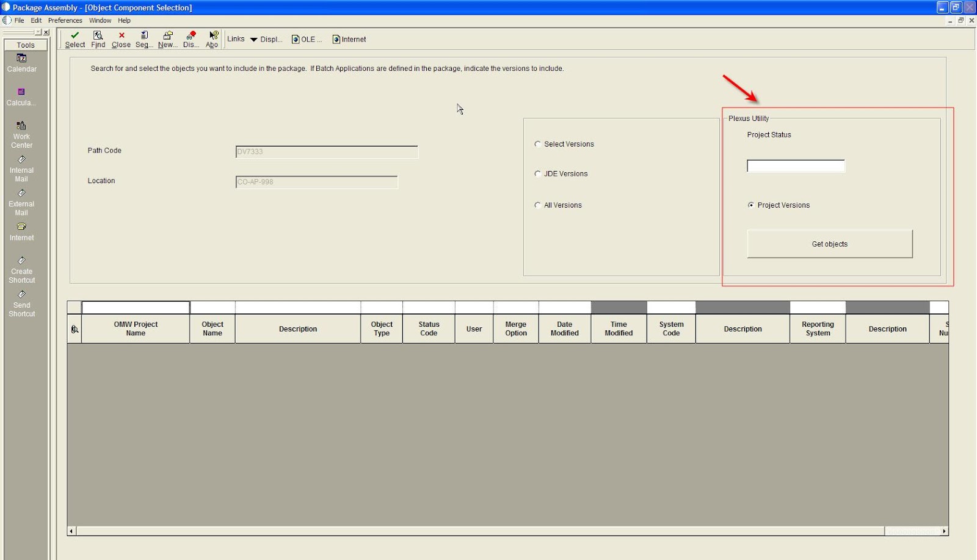Screen dimensions: 977x560
Task: Enable the All Versions option
Action: 538,205
